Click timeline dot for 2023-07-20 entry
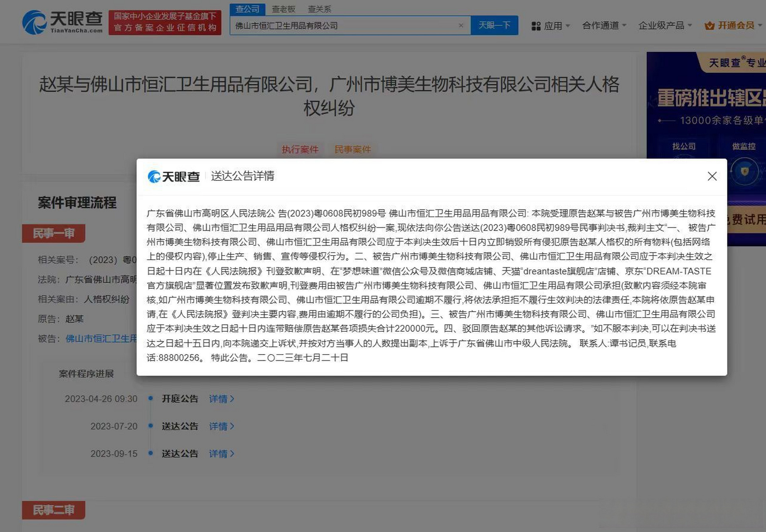The image size is (766, 532). pos(150,426)
